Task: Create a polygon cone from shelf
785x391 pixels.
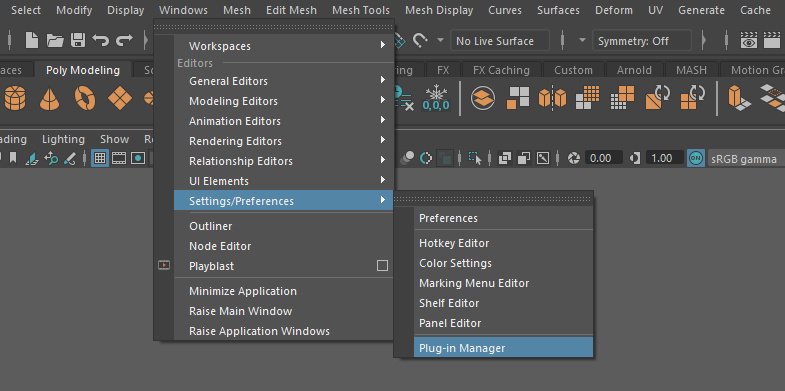Action: (50, 98)
